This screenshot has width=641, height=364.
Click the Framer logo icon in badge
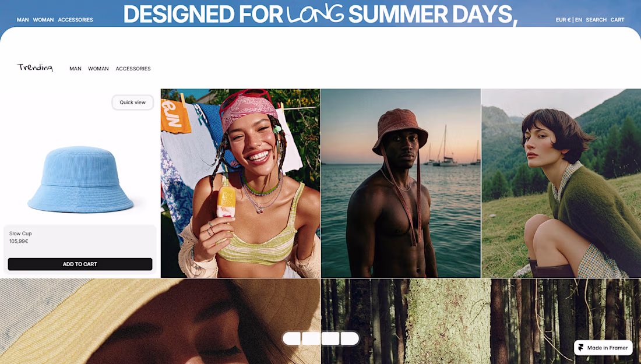coord(581,348)
